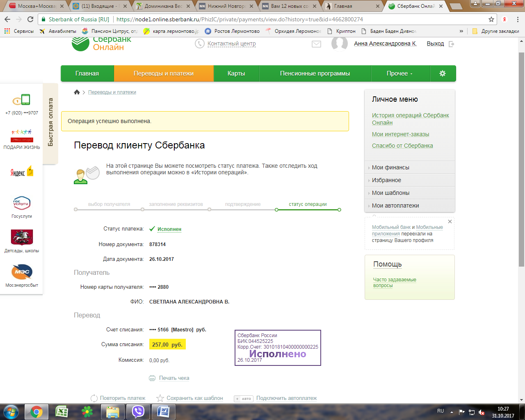Viewport: 525px width, 420px height.
Task: Open the Яндекс quick payment icon
Action: coord(22,171)
